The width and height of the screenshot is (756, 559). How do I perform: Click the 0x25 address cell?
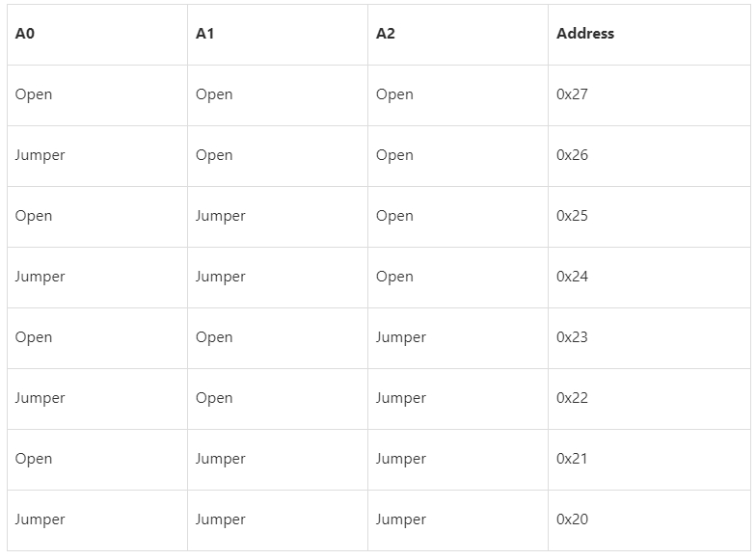[x=573, y=216]
